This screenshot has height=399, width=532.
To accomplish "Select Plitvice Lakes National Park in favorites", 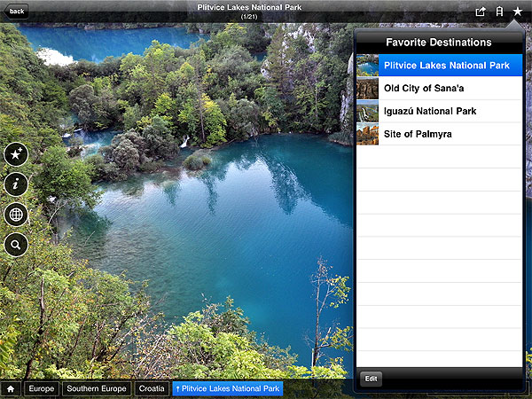I will (446, 66).
